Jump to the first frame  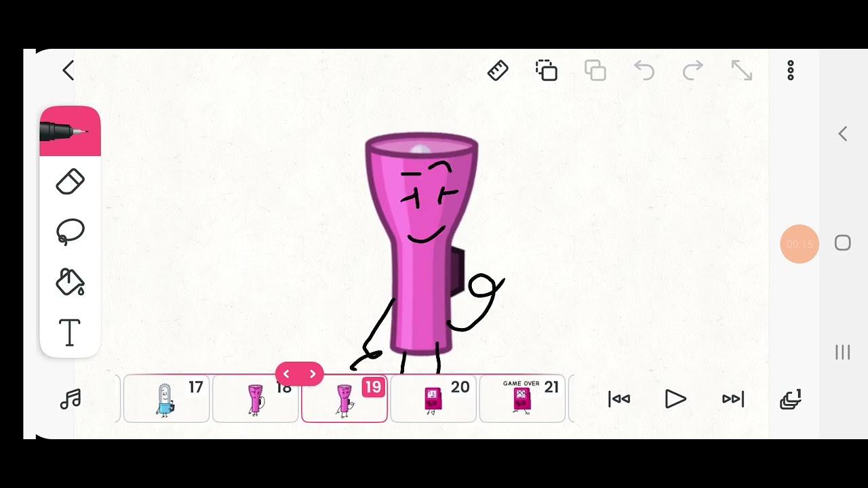[x=619, y=399]
